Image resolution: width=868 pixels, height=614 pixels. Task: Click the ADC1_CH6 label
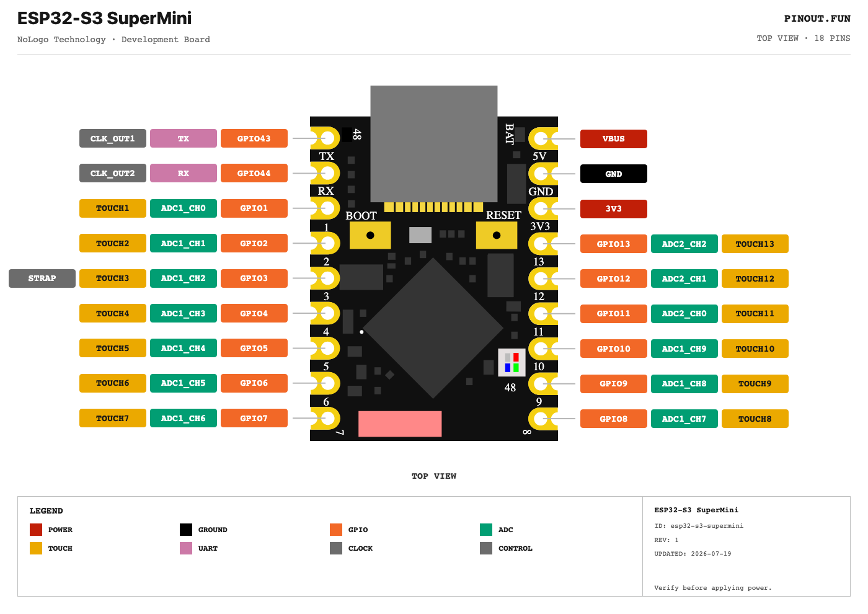[184, 418]
